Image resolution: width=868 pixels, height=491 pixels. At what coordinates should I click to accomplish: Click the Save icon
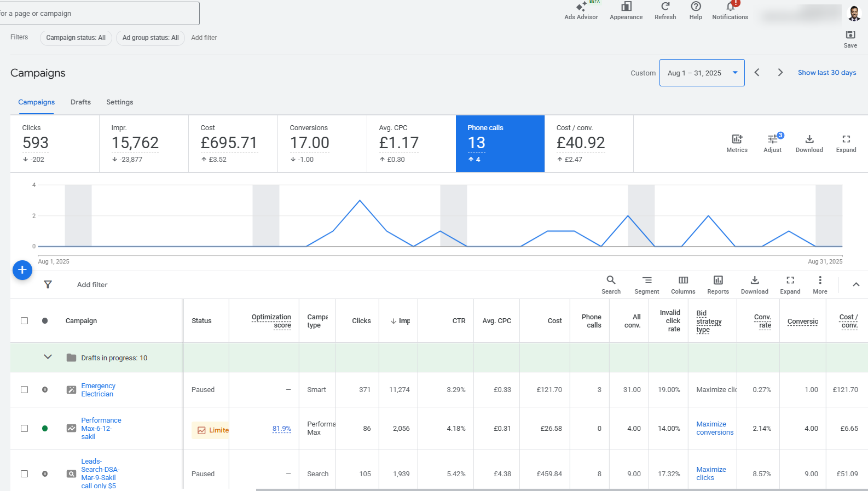click(850, 35)
